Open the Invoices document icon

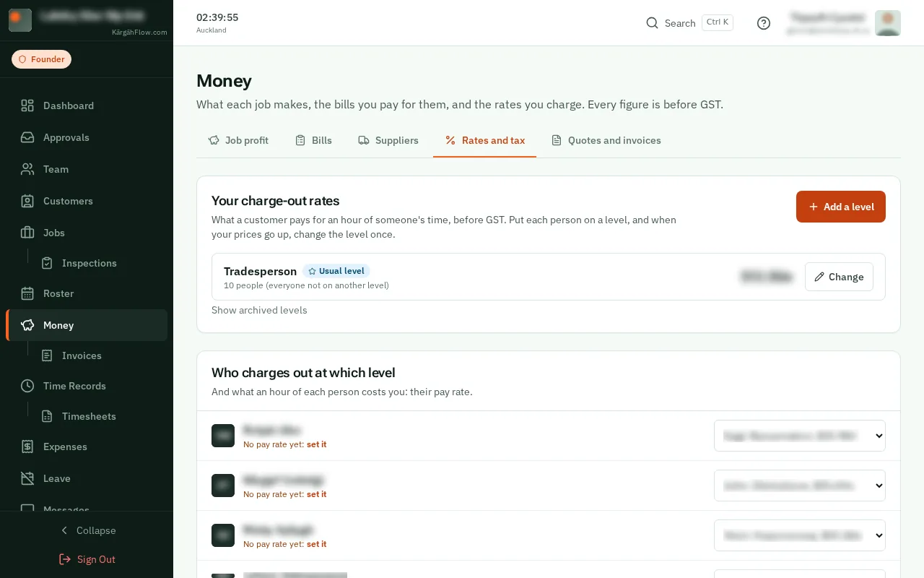click(x=47, y=355)
